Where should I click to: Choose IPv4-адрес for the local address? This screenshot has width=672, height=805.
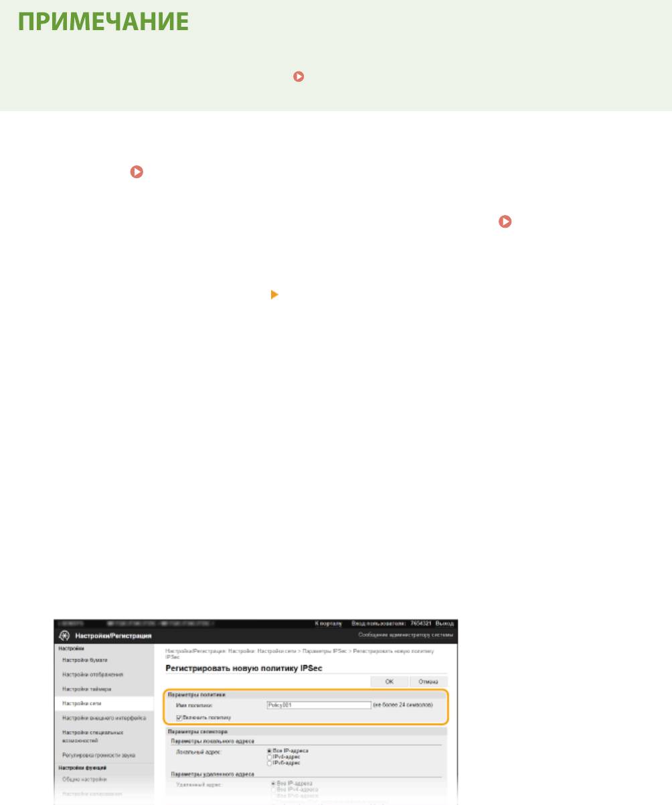[270, 757]
